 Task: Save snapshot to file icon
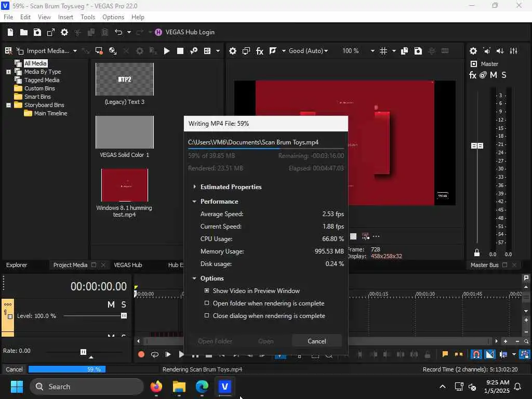point(418,51)
